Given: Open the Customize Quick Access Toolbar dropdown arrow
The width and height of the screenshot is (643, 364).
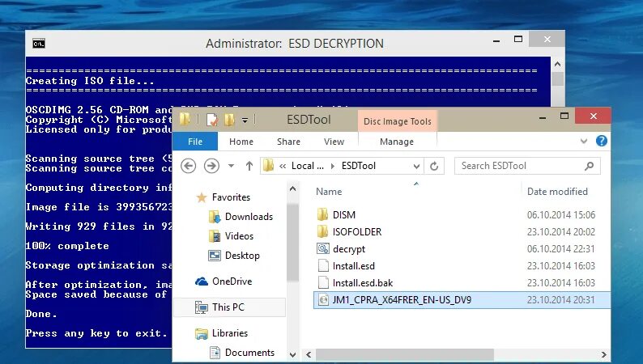Looking at the screenshot, I should pyautogui.click(x=245, y=120).
